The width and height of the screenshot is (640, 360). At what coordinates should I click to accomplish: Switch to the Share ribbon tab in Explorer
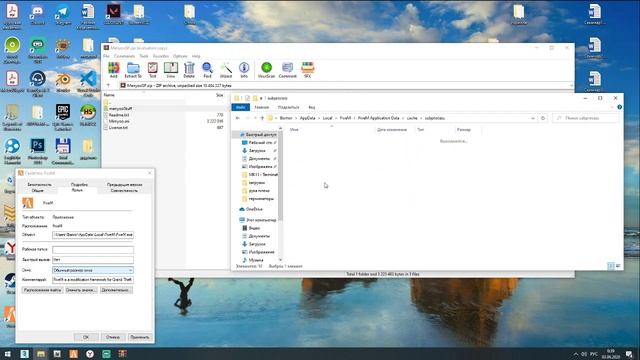289,107
